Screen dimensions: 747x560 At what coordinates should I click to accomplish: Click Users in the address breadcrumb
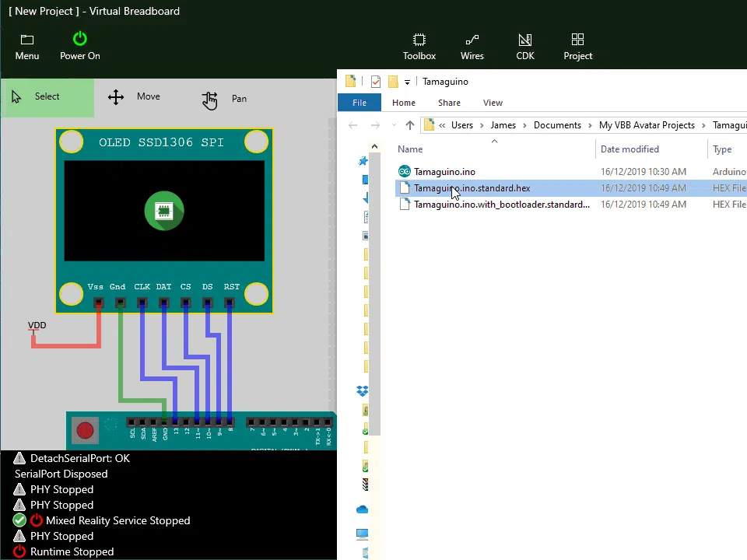click(462, 124)
